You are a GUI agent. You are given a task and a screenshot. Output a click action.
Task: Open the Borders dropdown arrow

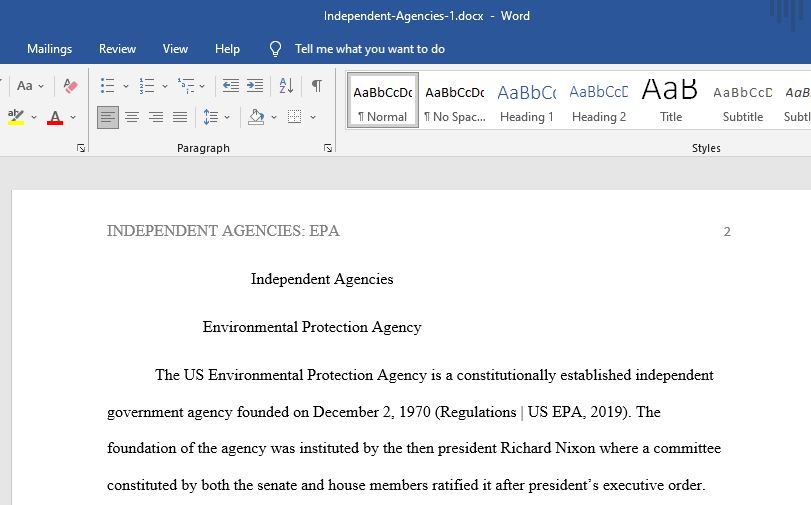pyautogui.click(x=312, y=117)
